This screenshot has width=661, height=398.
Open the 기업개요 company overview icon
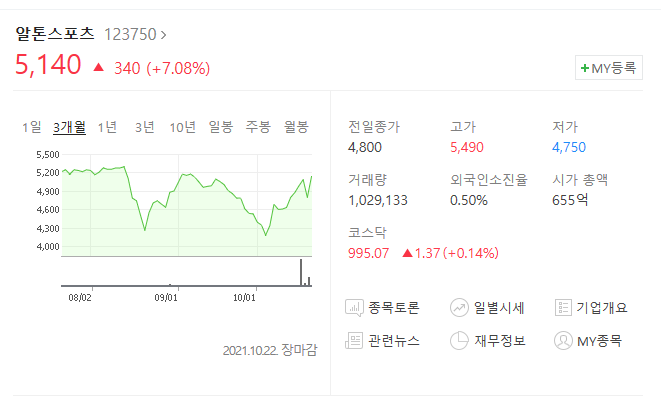[563, 308]
